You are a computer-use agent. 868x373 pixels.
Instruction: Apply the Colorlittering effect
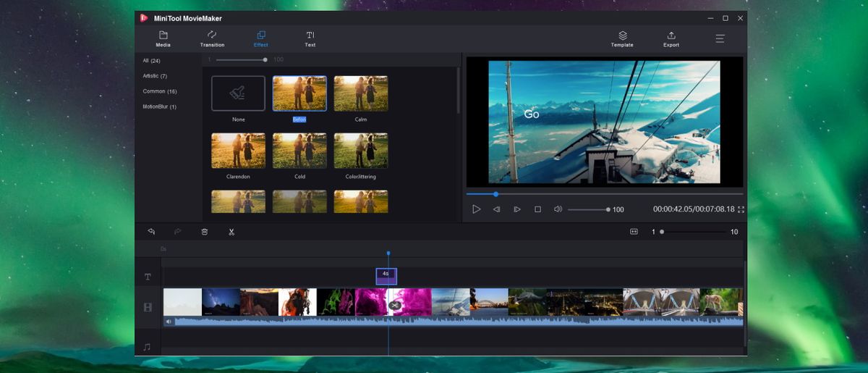coord(361,151)
